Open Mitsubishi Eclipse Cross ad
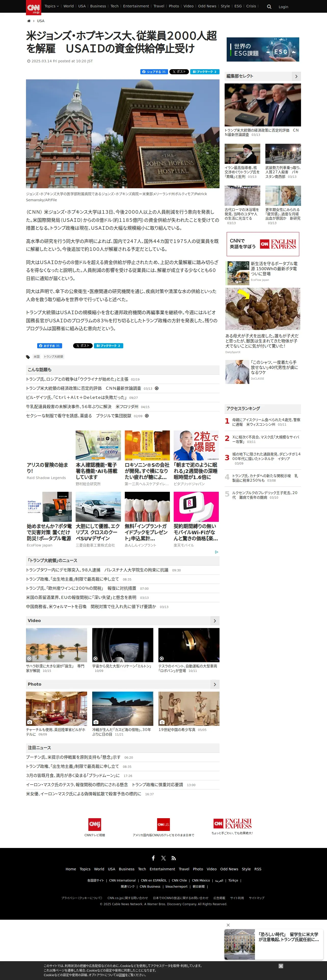327x980 pixels. pyautogui.click(x=98, y=519)
